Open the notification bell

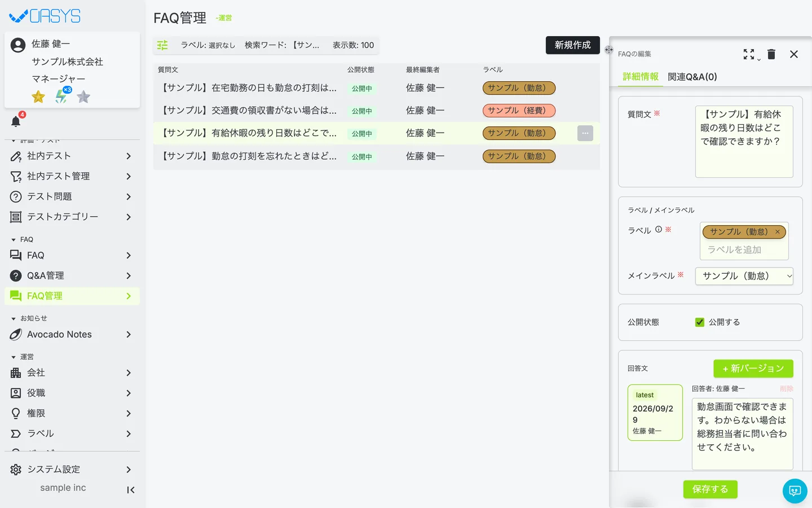[16, 121]
